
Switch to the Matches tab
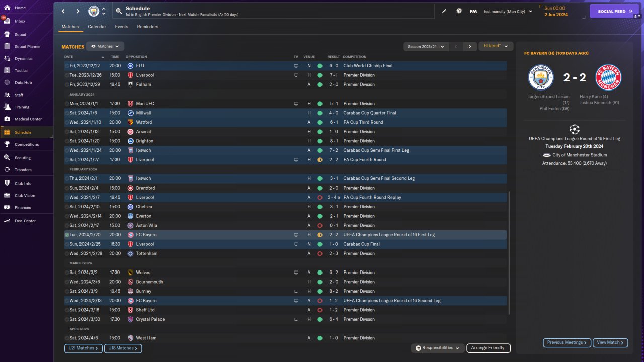pos(70,27)
